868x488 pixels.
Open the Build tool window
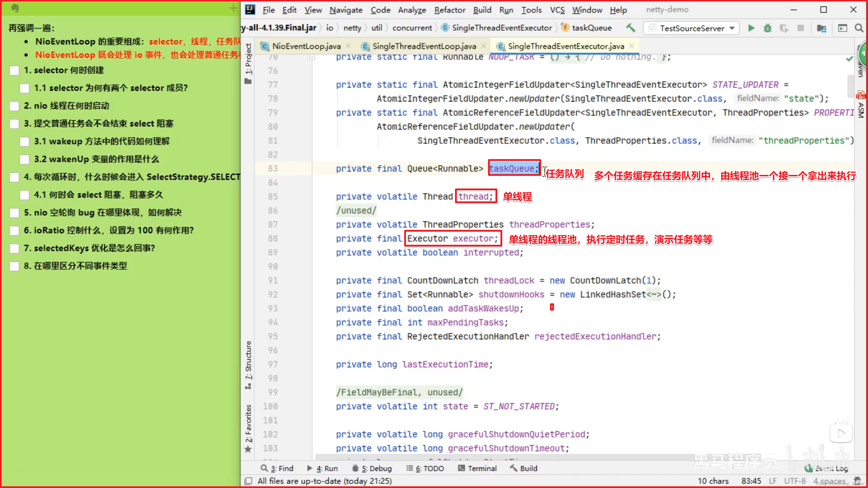524,469
